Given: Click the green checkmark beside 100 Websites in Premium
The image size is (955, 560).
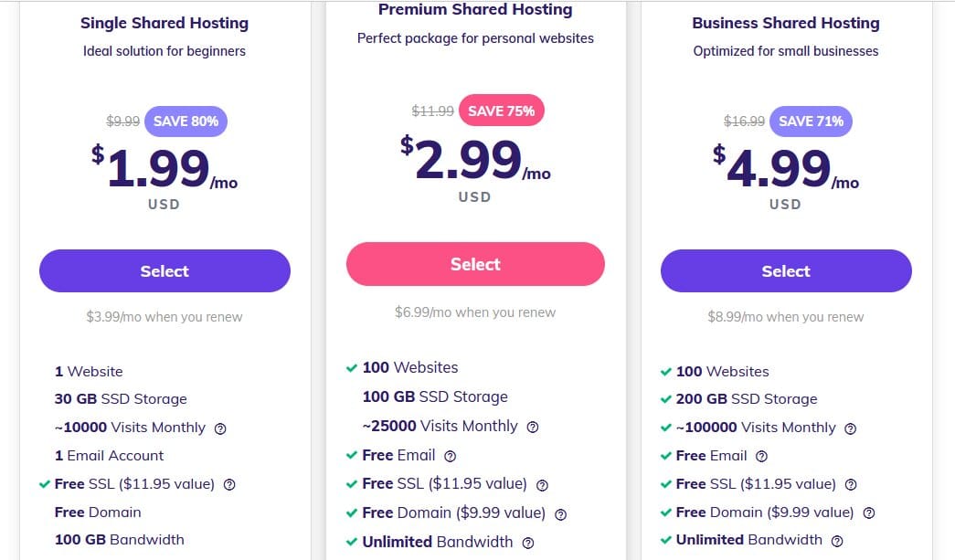Looking at the screenshot, I should 352,367.
